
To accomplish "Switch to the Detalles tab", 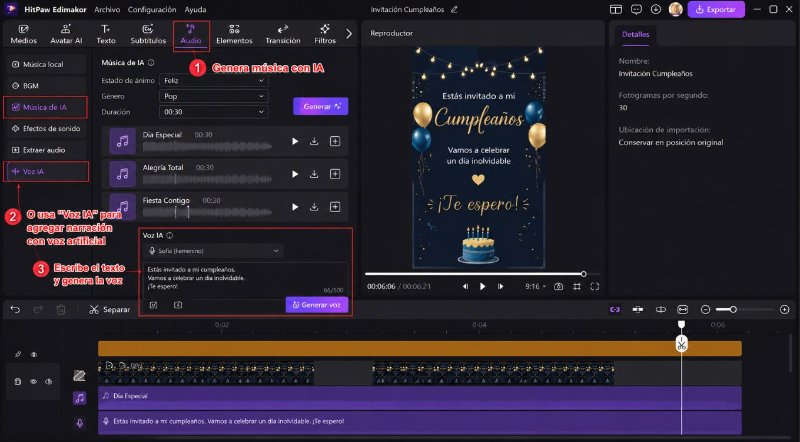I will (x=636, y=35).
